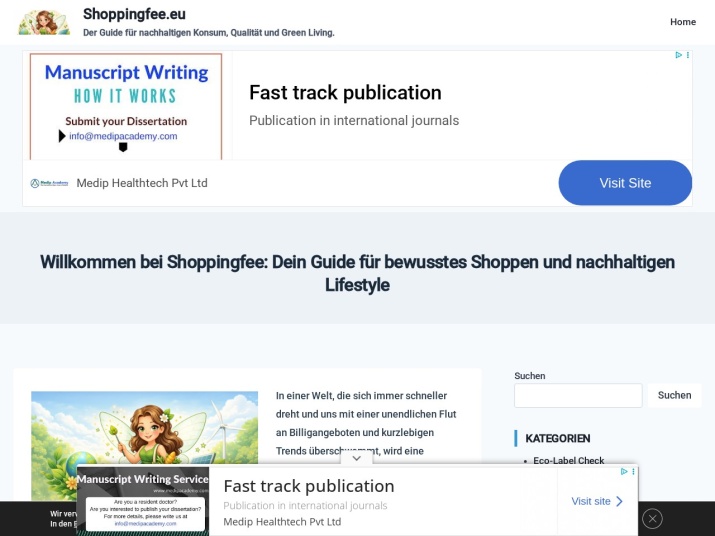Click the Medip Academy small logo in top ad
The image size is (715, 536).
49,183
